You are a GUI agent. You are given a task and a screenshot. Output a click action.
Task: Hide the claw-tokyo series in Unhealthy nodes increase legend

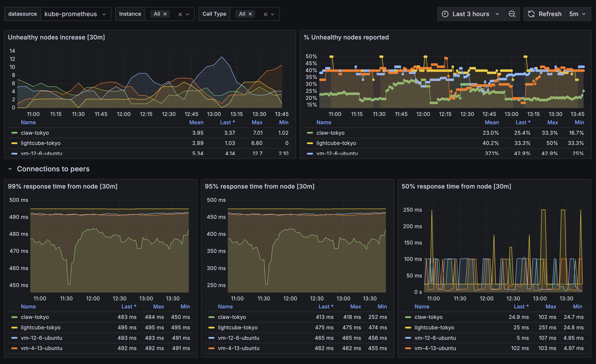tap(35, 133)
